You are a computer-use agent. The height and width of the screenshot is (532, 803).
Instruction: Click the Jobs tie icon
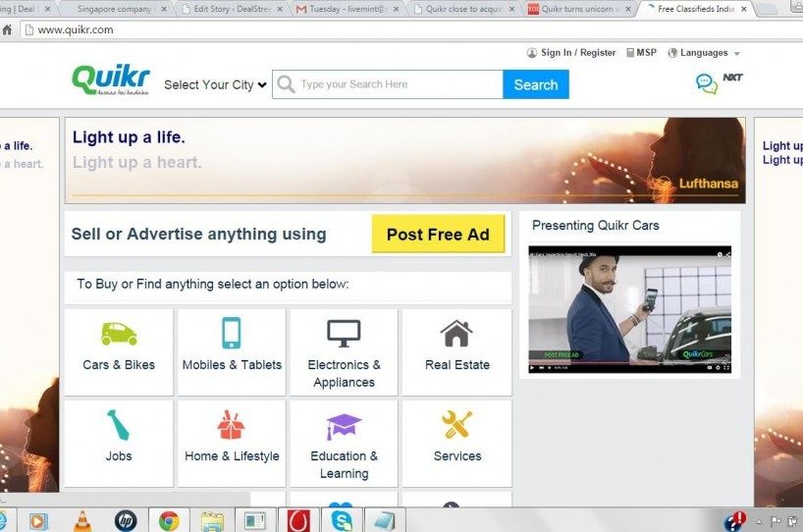[x=119, y=425]
